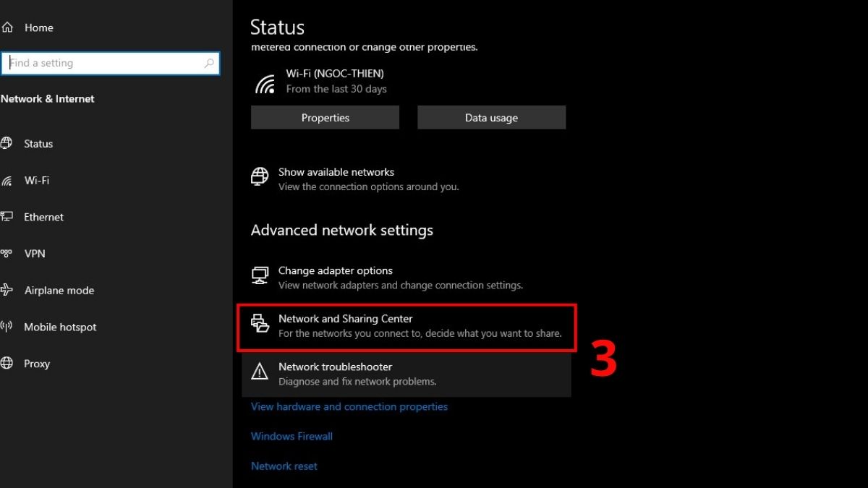Click the Network troubleshooter warning icon
Image resolution: width=868 pixels, height=488 pixels.
pos(260,371)
